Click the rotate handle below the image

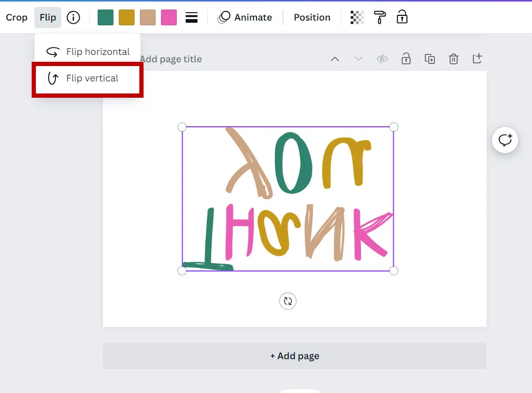tap(288, 301)
